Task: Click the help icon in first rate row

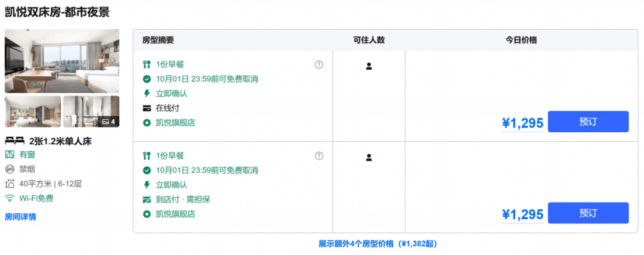Action: pos(318,64)
